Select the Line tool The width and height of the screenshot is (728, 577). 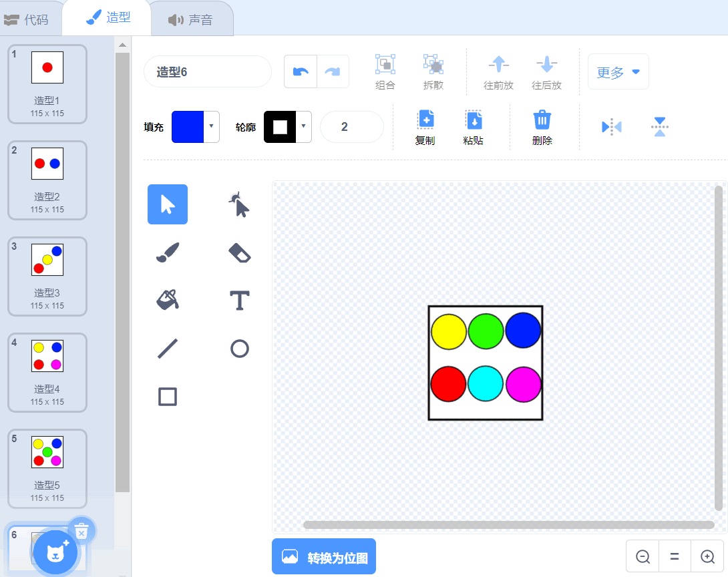tap(168, 349)
